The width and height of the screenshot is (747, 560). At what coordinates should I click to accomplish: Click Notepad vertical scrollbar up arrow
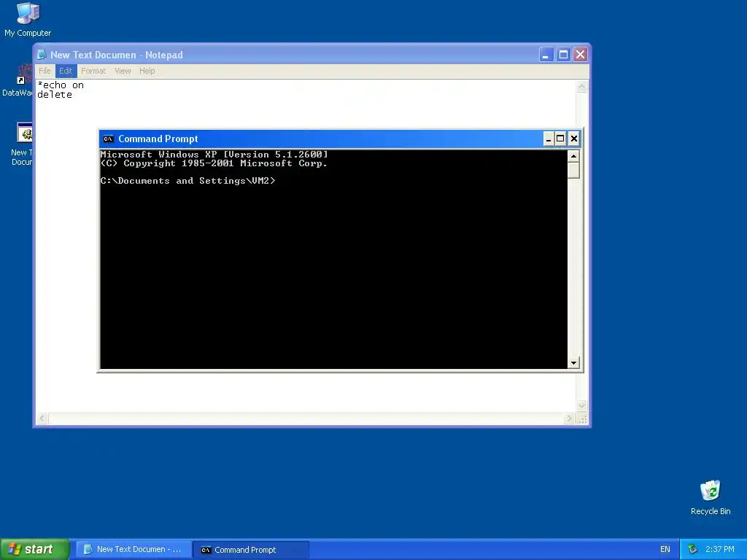pyautogui.click(x=581, y=86)
